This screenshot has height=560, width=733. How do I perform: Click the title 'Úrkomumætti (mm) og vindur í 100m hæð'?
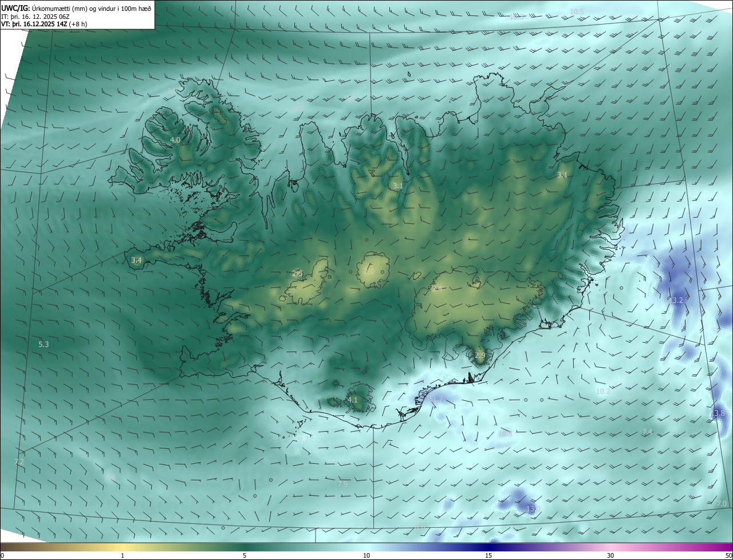92,8
